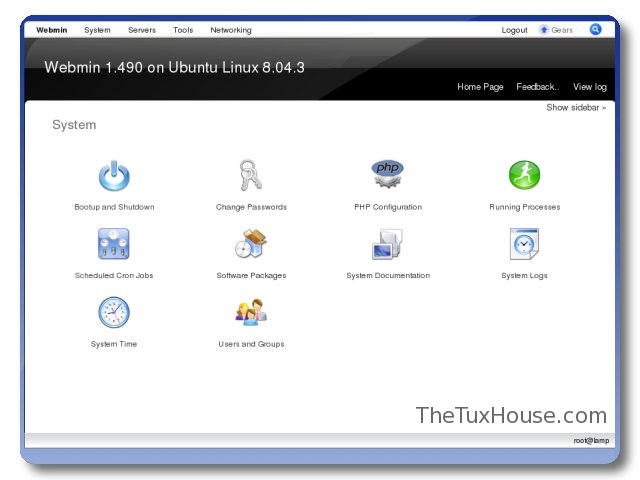Click the Users and Groups label
Screen dimensions: 640x480
pyautogui.click(x=251, y=344)
